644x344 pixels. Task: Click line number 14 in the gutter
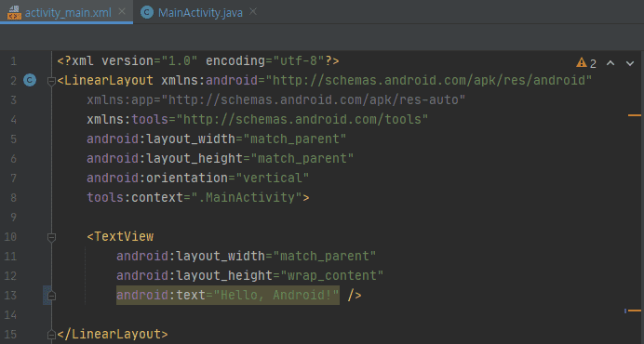(10, 315)
